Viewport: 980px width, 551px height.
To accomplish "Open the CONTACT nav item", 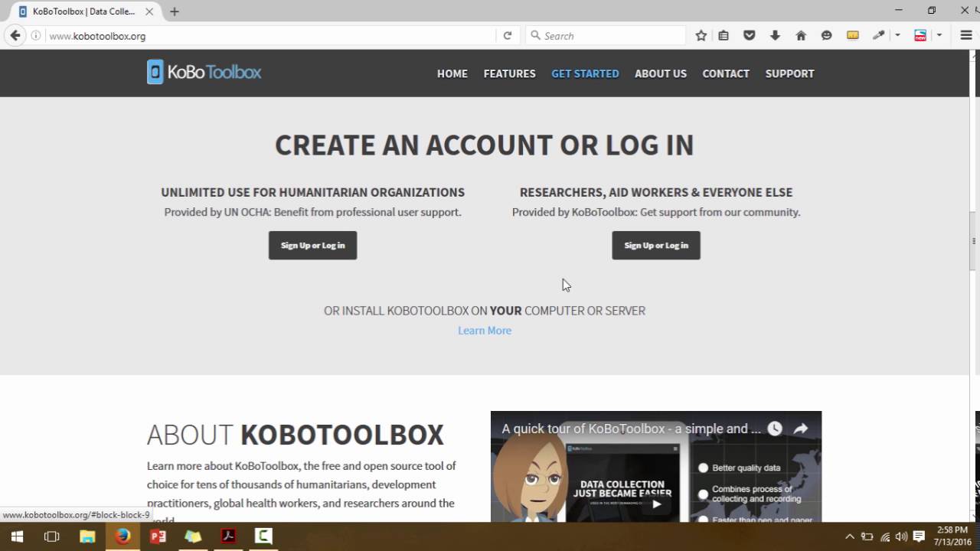I will [x=726, y=73].
